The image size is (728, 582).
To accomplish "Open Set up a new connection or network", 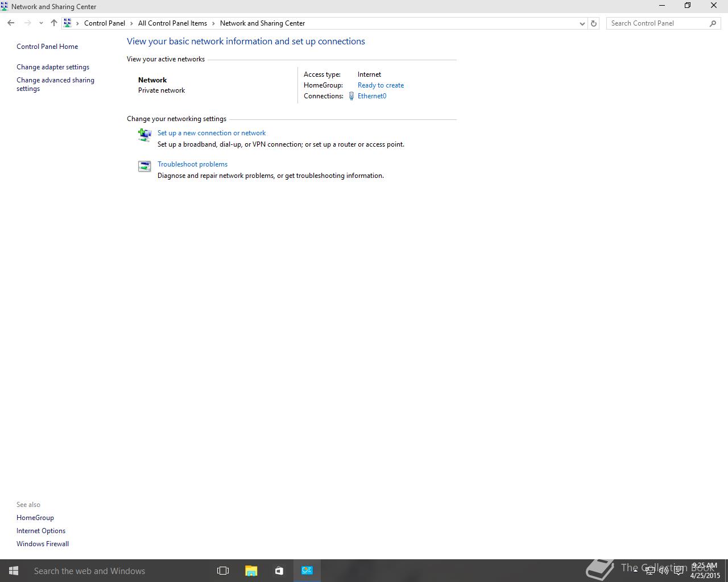I will pyautogui.click(x=212, y=133).
